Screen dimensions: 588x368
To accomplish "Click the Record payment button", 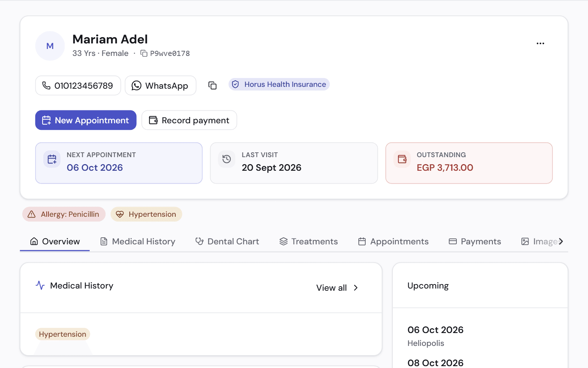I will click(x=189, y=120).
